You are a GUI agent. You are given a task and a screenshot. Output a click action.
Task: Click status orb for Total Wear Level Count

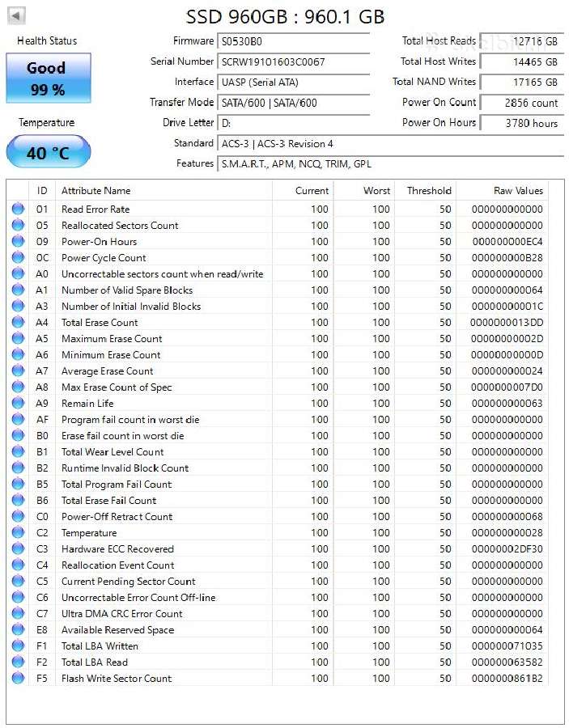18,451
